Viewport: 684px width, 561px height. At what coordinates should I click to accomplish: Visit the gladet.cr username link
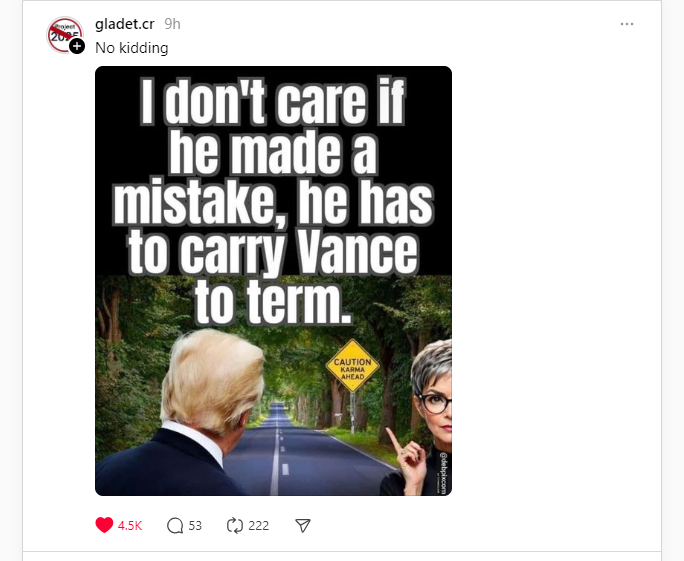click(x=125, y=24)
